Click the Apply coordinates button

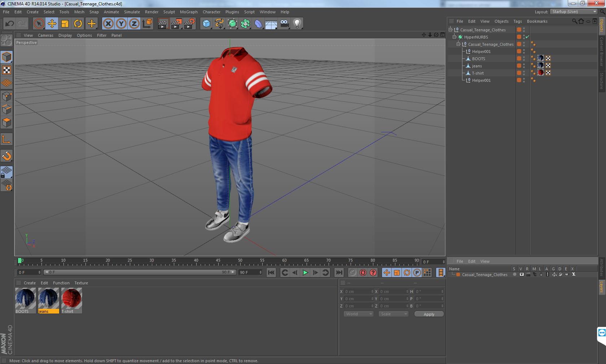tap(429, 314)
